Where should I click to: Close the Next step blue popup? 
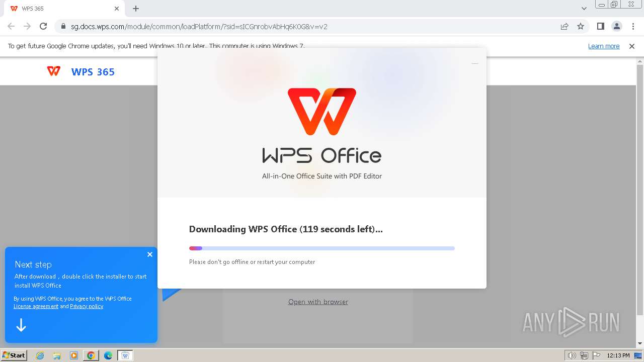(150, 254)
